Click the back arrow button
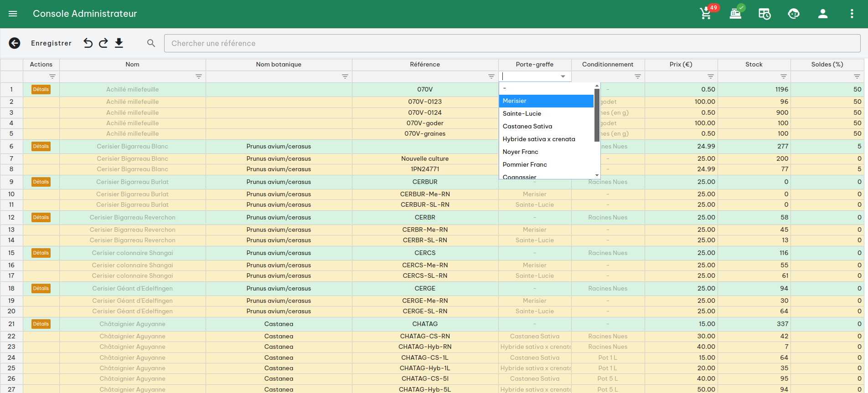The height and width of the screenshot is (393, 868). (x=15, y=43)
